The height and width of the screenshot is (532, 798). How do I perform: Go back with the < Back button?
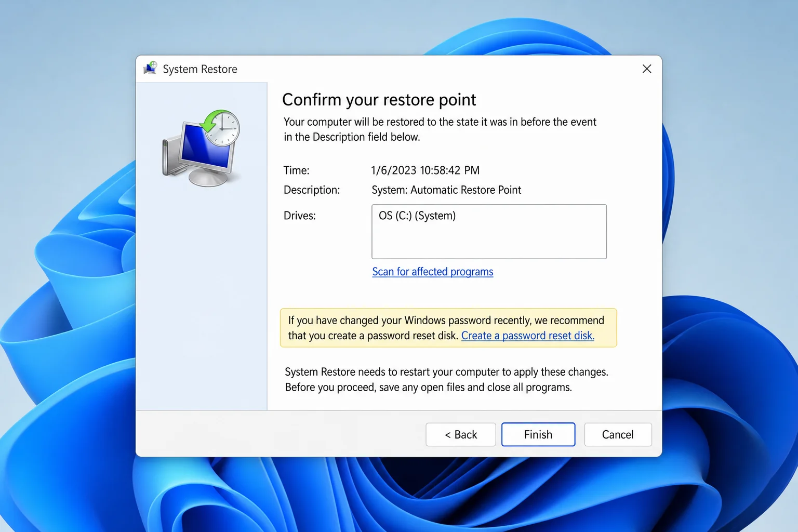tap(461, 434)
